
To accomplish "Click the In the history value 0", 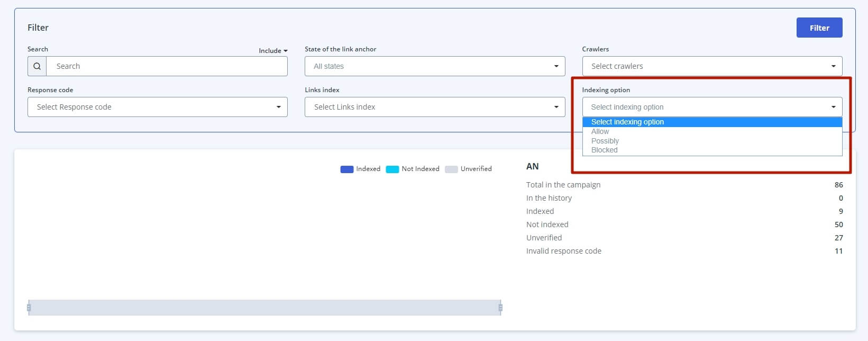I will point(841,198).
